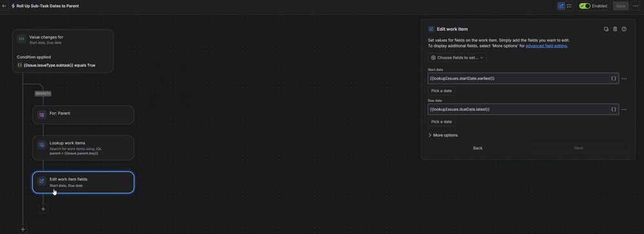Image resolution: width=644 pixels, height=234 pixels.
Task: Select the Value changes for trigger card
Action: point(63,51)
